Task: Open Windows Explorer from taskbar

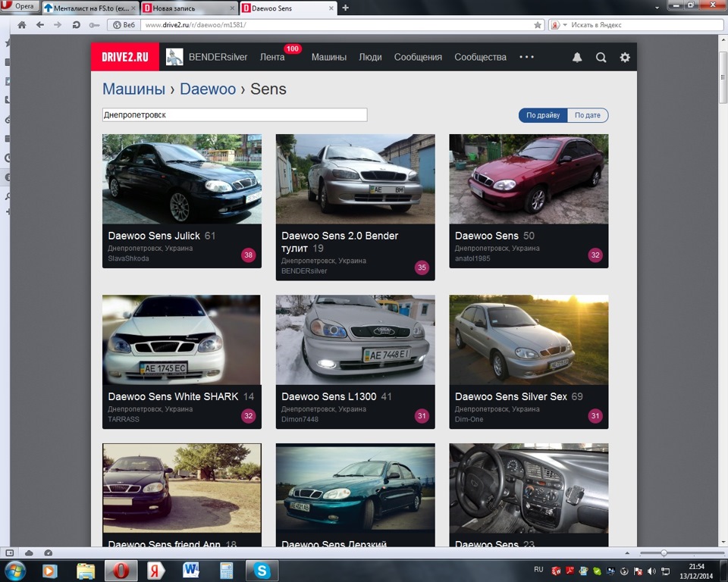Action: [86, 571]
